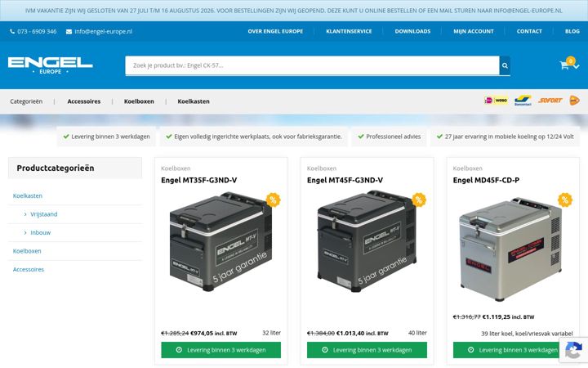Click the envelope icon beside info@engel-europe.nl
588x368 pixels.
[x=69, y=32]
